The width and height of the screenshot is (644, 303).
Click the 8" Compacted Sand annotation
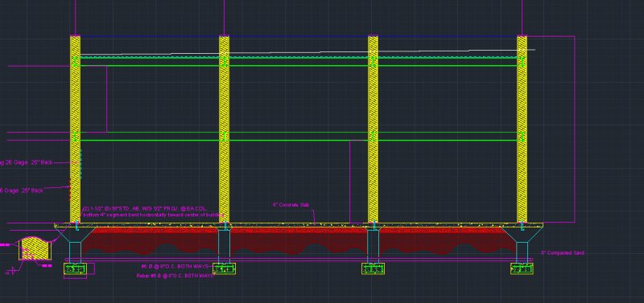click(x=562, y=253)
